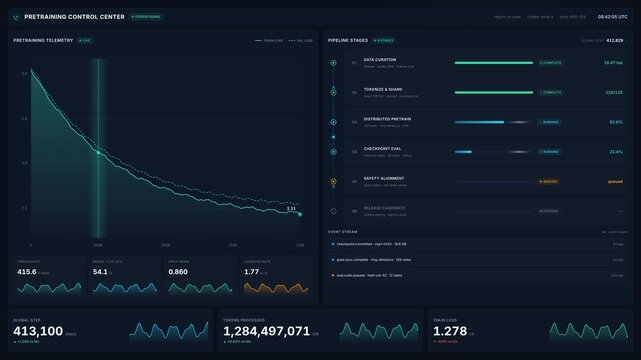Click the Checkpoint Eval stage node icon

click(334, 152)
